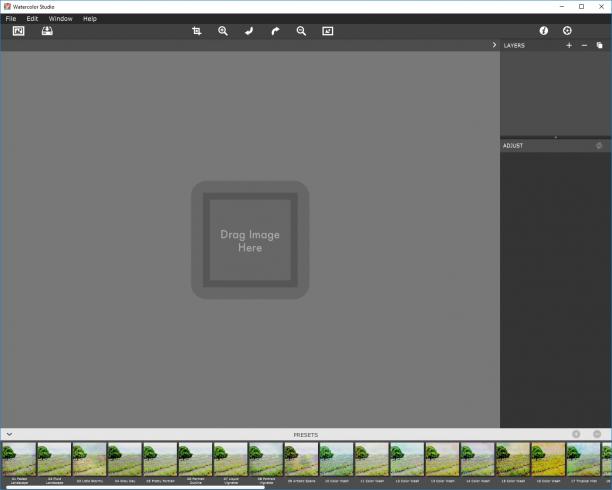The image size is (612, 490).
Task: Remove layer with the minus icon
Action: 584,45
